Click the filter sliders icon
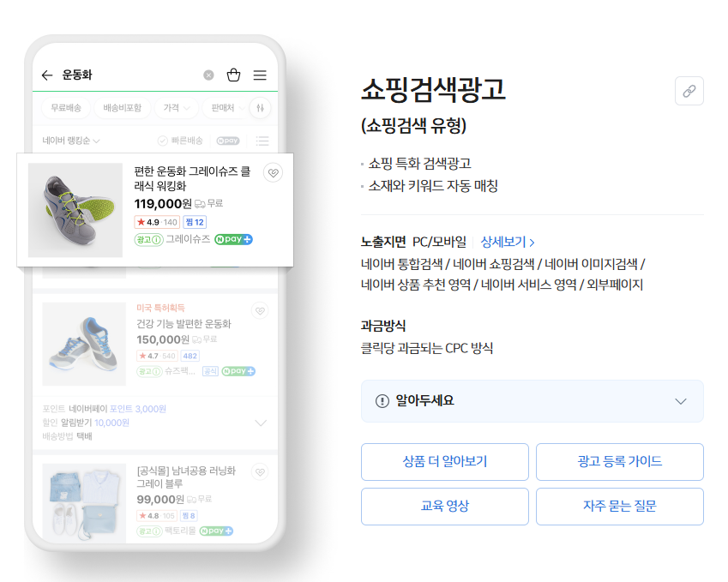The width and height of the screenshot is (728, 582). pyautogui.click(x=261, y=108)
